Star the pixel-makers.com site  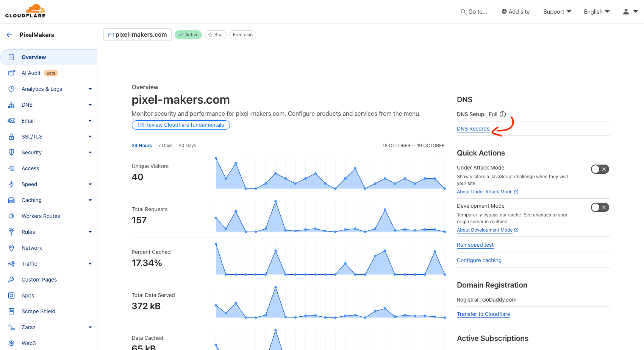[x=216, y=35]
